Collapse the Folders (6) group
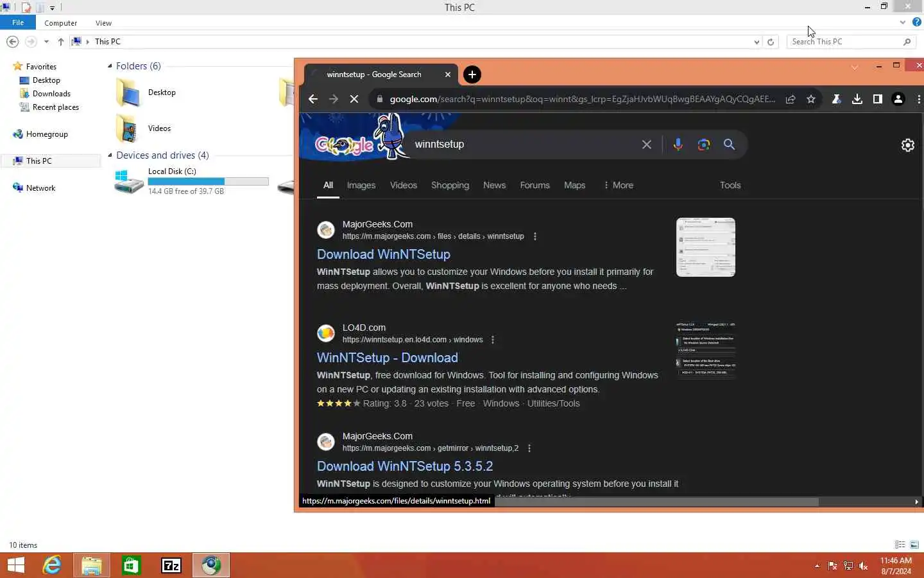This screenshot has height=578, width=924. pos(110,66)
